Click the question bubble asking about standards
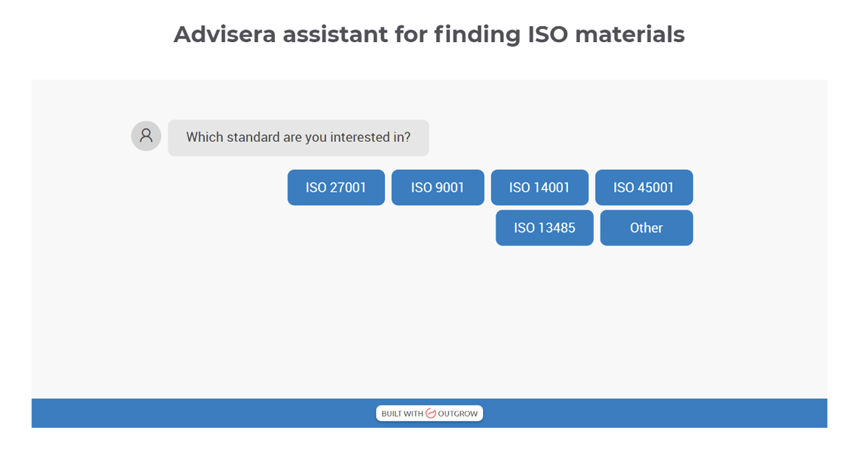The width and height of the screenshot is (868, 454). (298, 138)
